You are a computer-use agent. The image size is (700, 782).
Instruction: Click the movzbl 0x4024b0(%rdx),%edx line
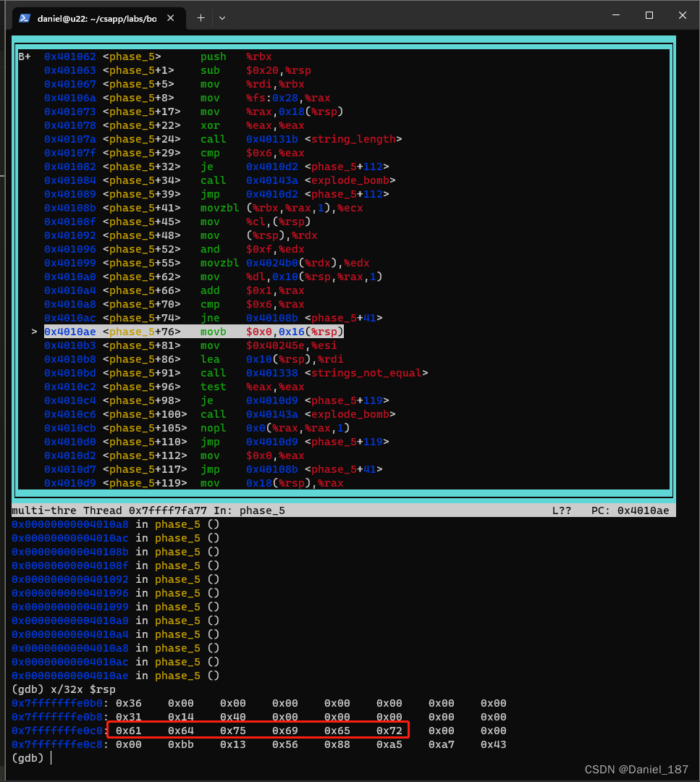pyautogui.click(x=207, y=263)
